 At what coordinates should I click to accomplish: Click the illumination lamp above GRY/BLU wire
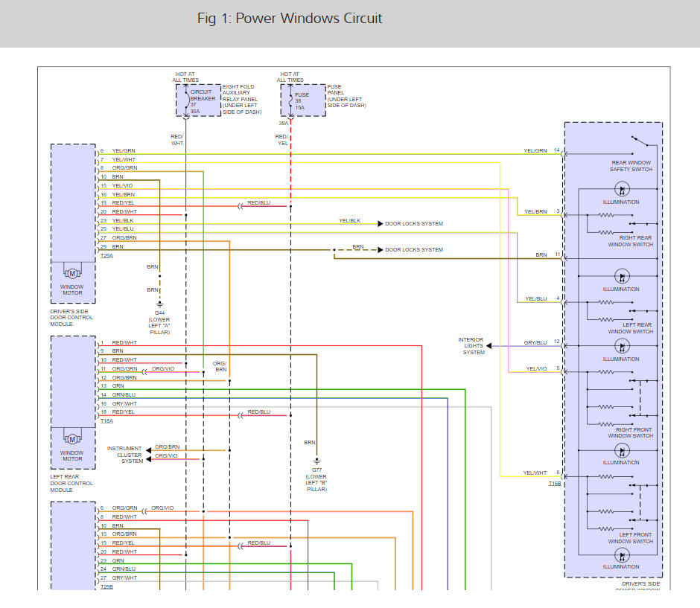(x=622, y=277)
